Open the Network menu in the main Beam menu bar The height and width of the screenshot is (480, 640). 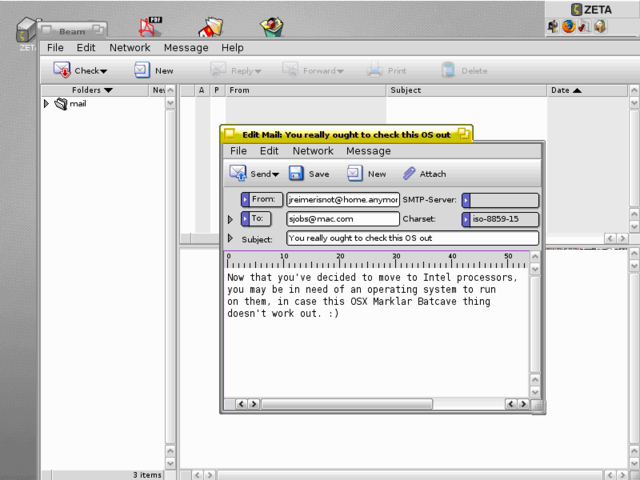130,47
